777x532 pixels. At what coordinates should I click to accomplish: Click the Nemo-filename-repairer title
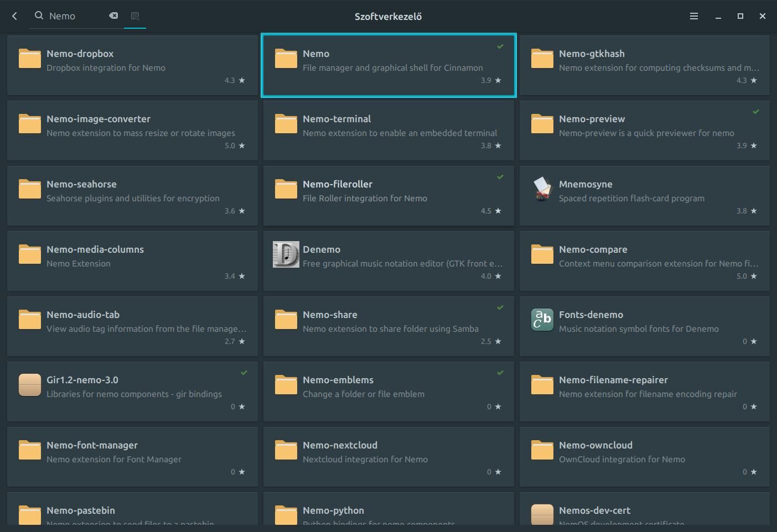pyautogui.click(x=613, y=380)
